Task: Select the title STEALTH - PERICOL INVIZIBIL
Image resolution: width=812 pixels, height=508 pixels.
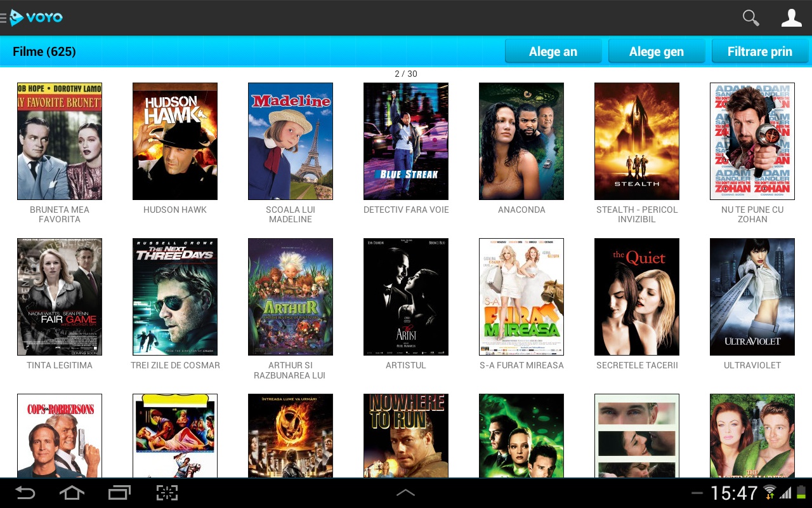Action: coord(637,215)
